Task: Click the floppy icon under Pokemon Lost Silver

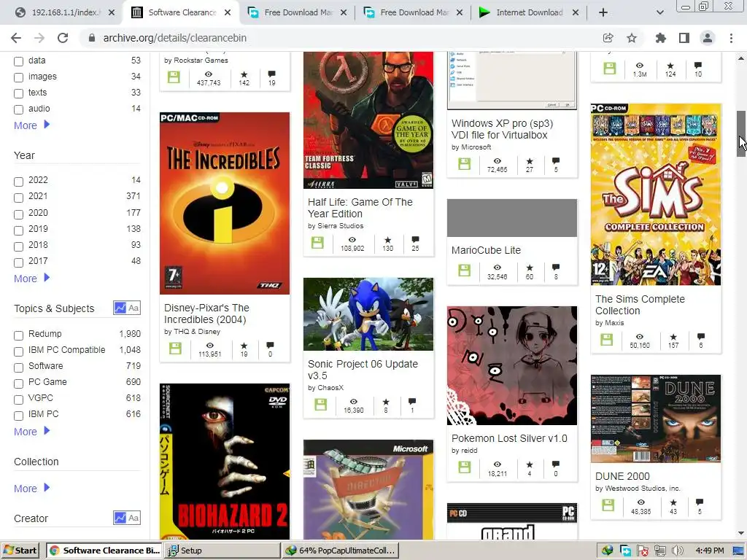Action: 465,467
